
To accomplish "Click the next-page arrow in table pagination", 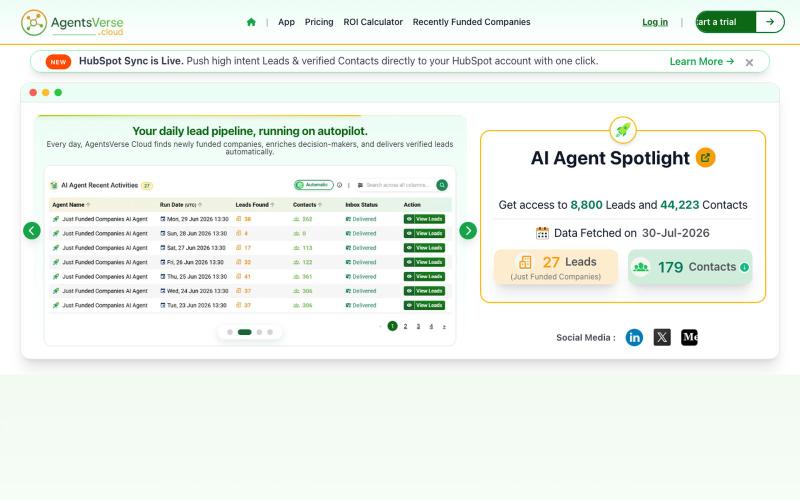I will [444, 327].
